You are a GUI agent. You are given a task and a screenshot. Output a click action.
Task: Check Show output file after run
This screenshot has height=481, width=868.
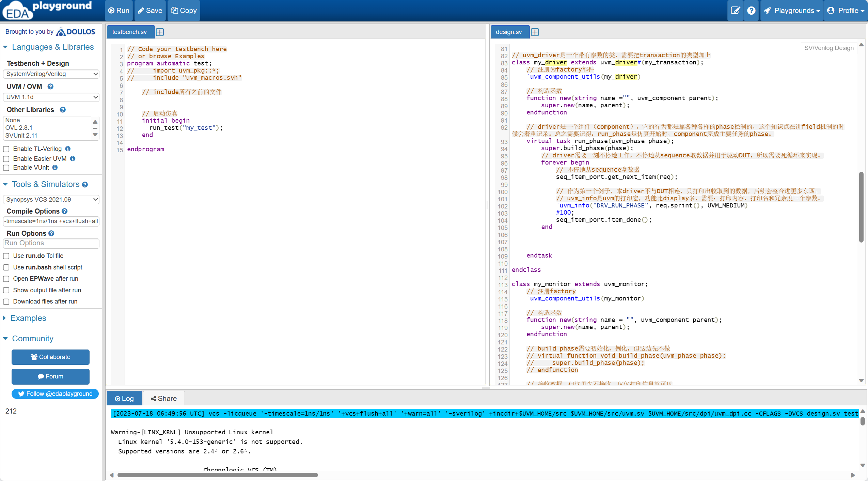pos(6,291)
